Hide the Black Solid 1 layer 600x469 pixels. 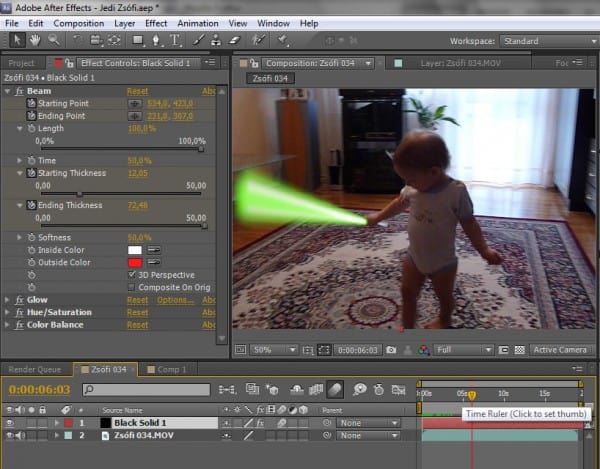tap(10, 423)
